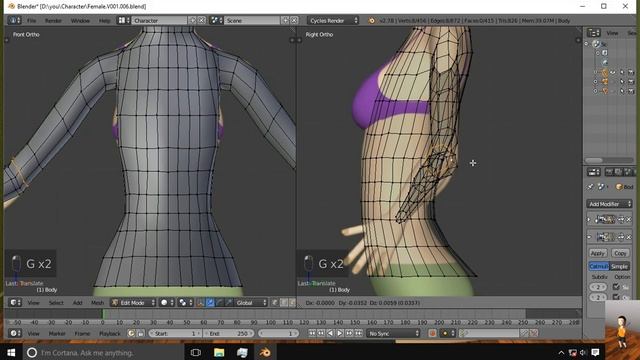The image size is (640, 360).
Task: Play the animation forward
Action: click(x=340, y=333)
